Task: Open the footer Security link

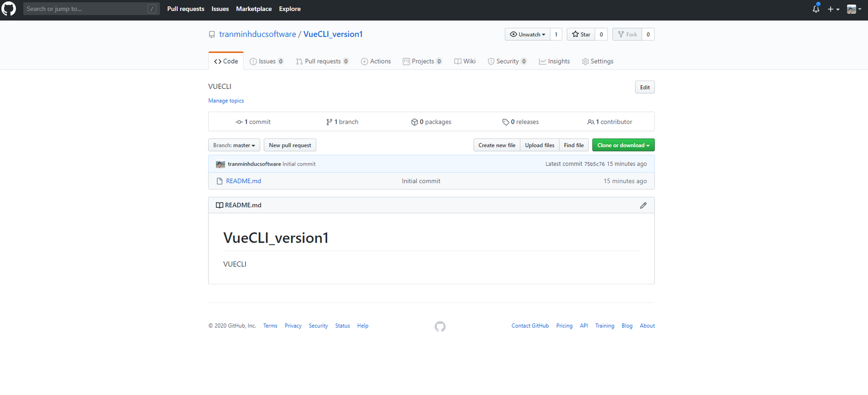Action: pyautogui.click(x=318, y=326)
